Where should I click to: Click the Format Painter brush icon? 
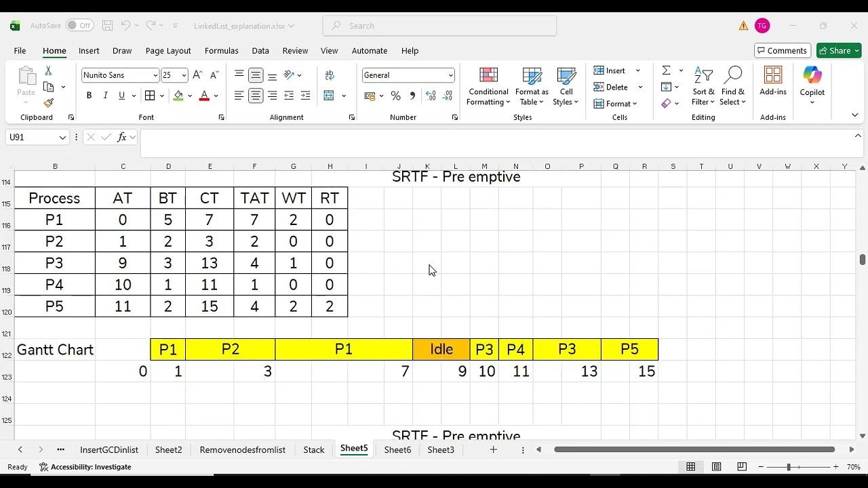[x=48, y=103]
